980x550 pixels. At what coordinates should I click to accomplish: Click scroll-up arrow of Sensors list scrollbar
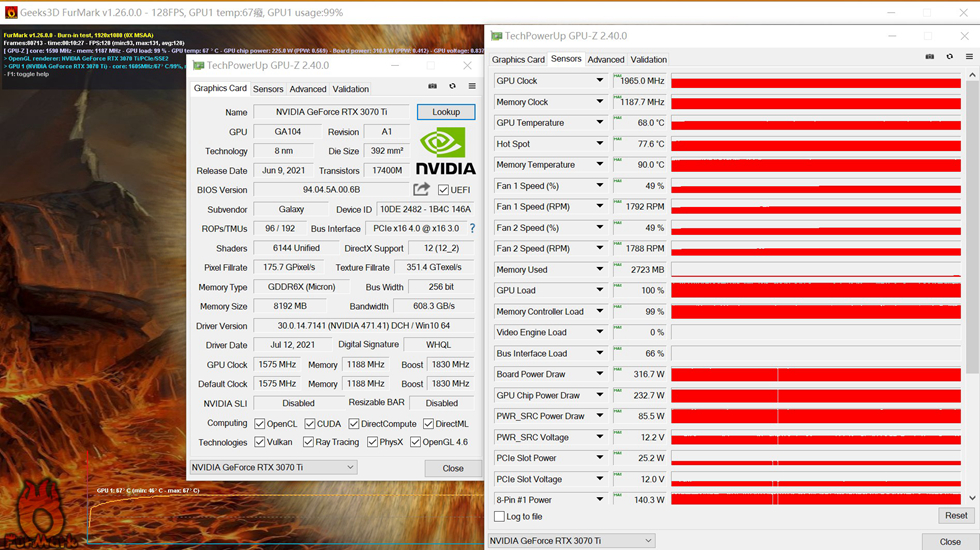(x=972, y=74)
